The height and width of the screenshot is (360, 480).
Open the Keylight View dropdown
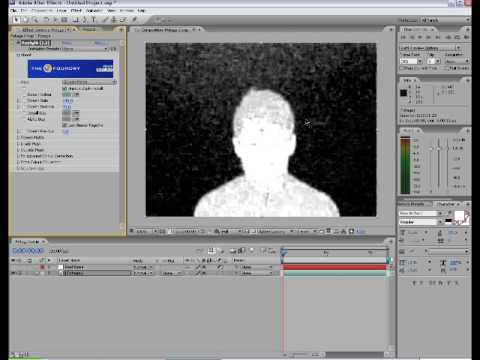[89, 82]
